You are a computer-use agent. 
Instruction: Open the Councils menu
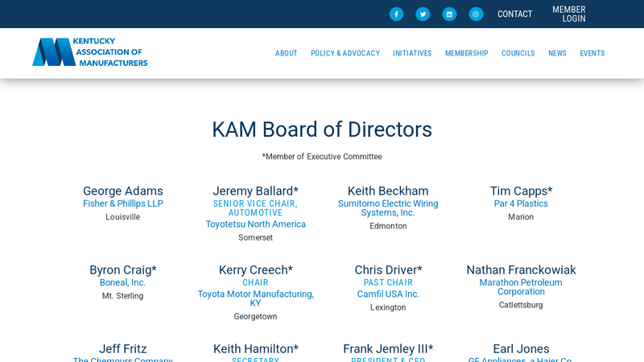point(518,53)
